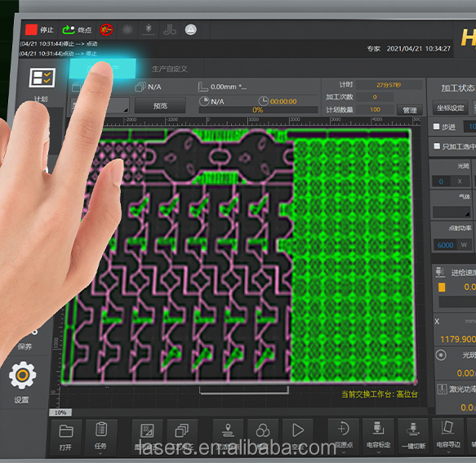Click the 预览 preview button

160,105
